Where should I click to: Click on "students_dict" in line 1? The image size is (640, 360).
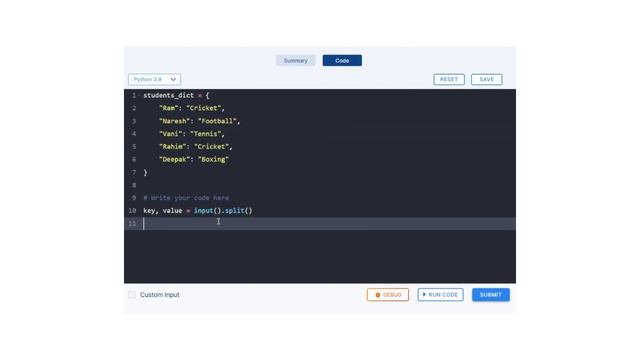168,96
